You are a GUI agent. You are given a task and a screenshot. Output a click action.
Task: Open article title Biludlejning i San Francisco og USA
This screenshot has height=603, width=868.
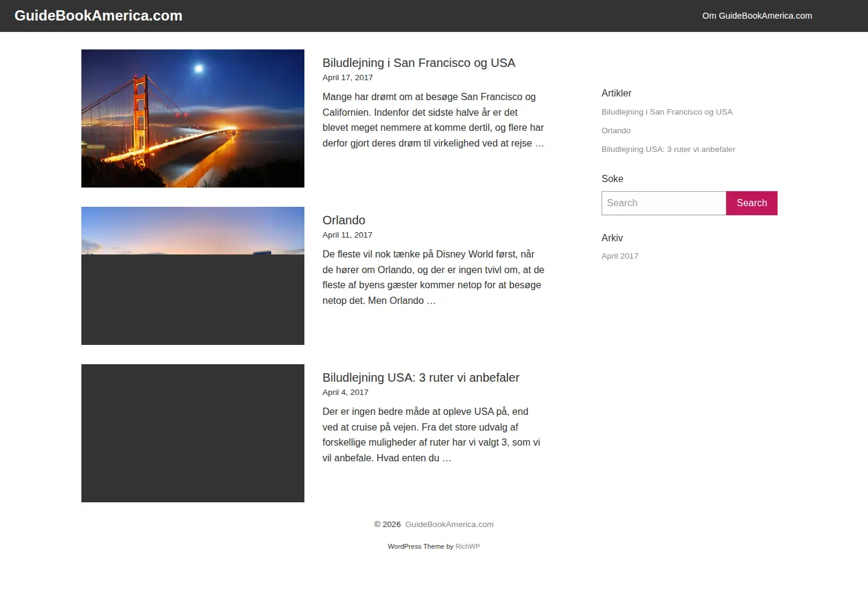click(419, 63)
